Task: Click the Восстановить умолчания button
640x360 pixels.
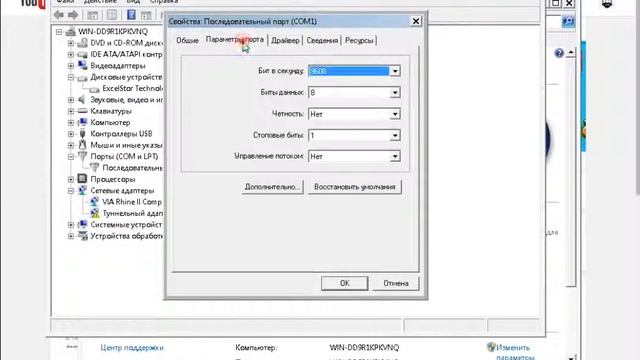Action: [355, 187]
